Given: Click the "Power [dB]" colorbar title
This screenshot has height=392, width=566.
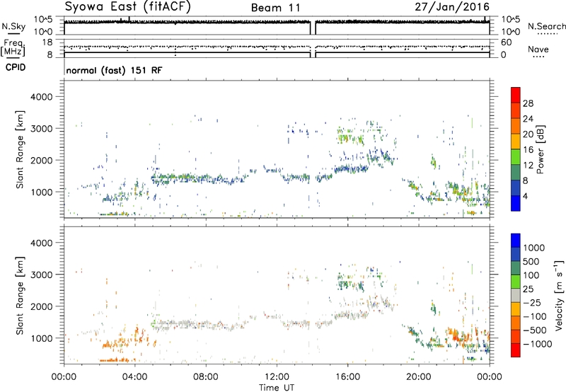Looking at the screenshot, I should pyautogui.click(x=541, y=149).
